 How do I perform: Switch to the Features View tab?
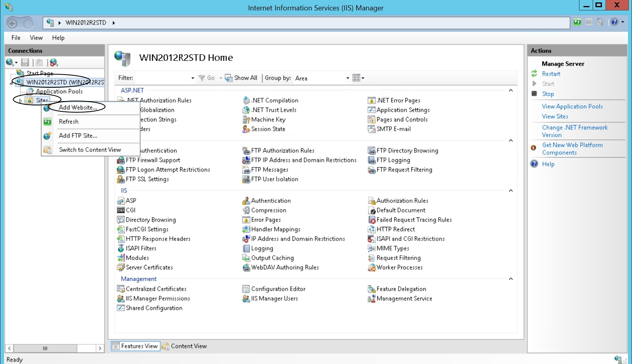pyautogui.click(x=136, y=346)
